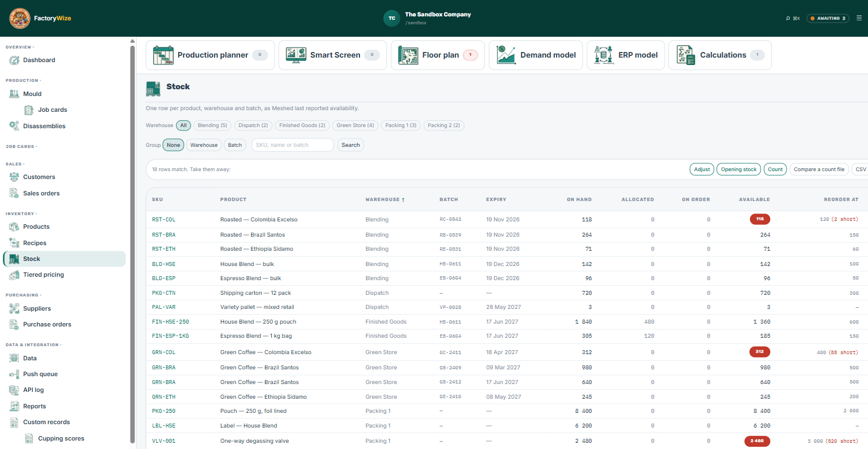Open Reports in the sidebar
This screenshot has height=449, width=868.
(64, 406)
